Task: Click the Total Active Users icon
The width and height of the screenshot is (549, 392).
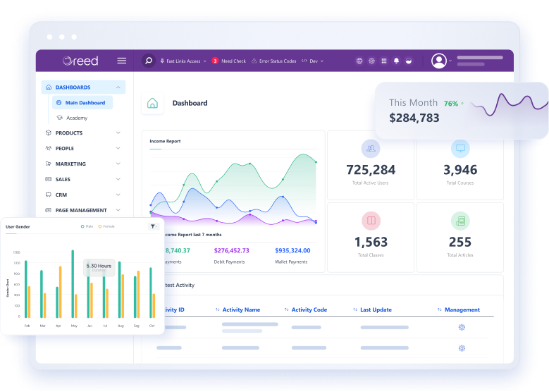Action: click(371, 149)
